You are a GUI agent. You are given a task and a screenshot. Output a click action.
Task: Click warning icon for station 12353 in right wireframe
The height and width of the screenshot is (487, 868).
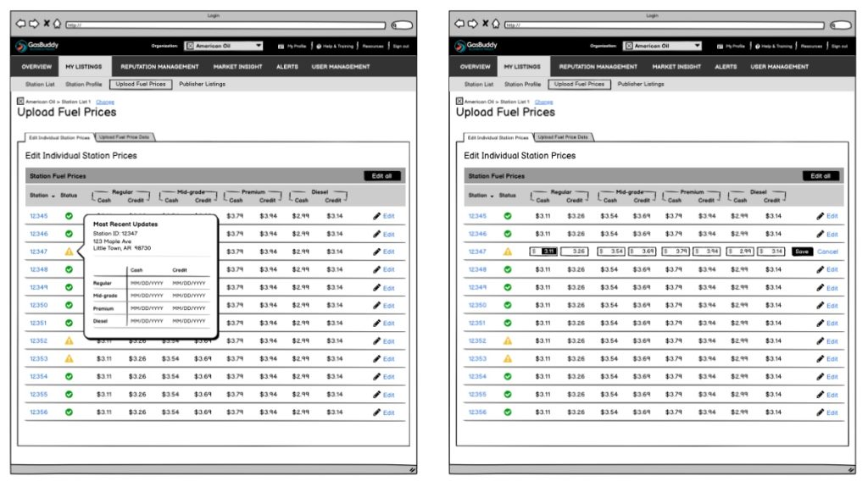tap(508, 359)
